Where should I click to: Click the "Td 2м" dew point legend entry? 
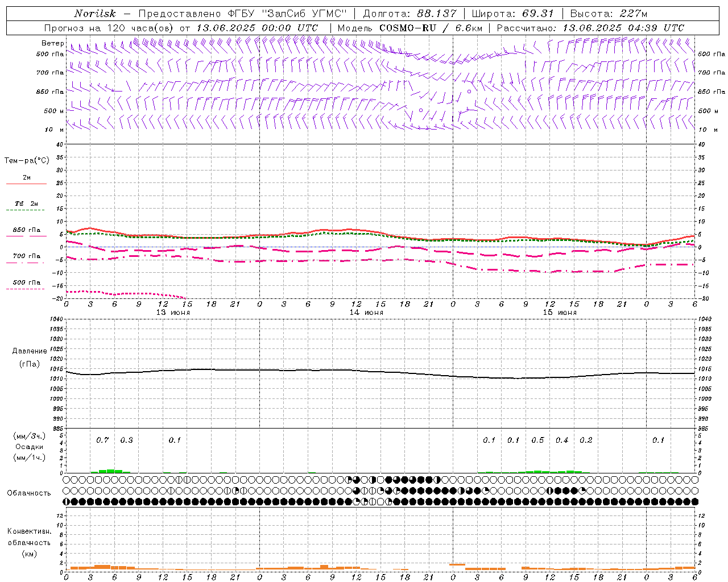point(26,203)
